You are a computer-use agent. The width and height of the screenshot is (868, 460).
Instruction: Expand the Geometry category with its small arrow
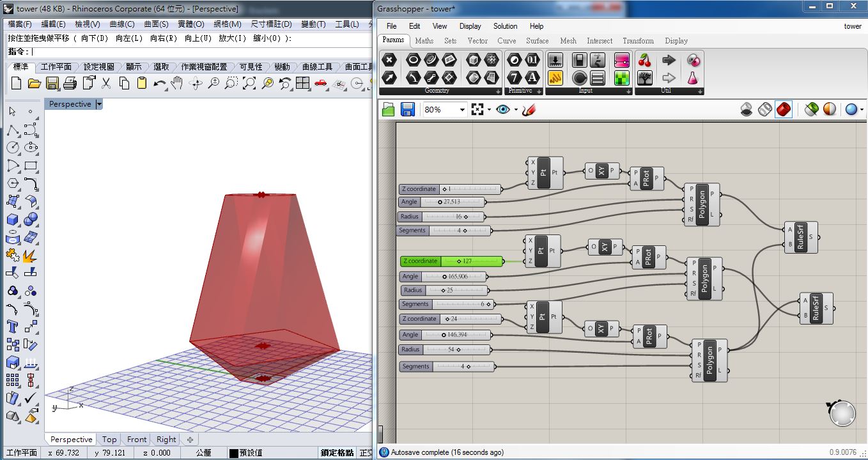(498, 91)
